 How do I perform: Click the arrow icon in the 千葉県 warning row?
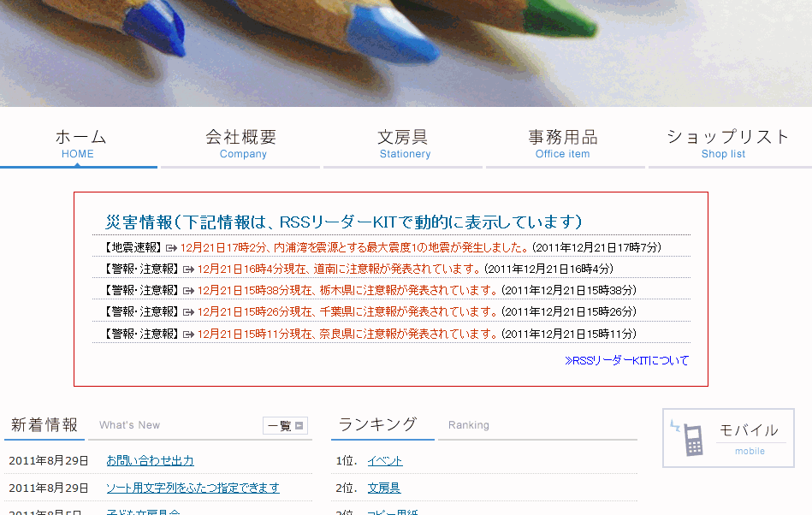[x=188, y=312]
